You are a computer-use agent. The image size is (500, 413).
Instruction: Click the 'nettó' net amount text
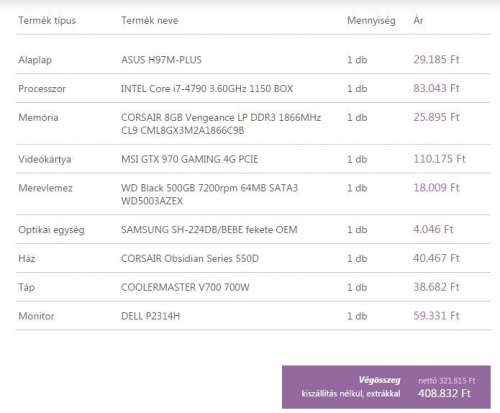(x=447, y=381)
